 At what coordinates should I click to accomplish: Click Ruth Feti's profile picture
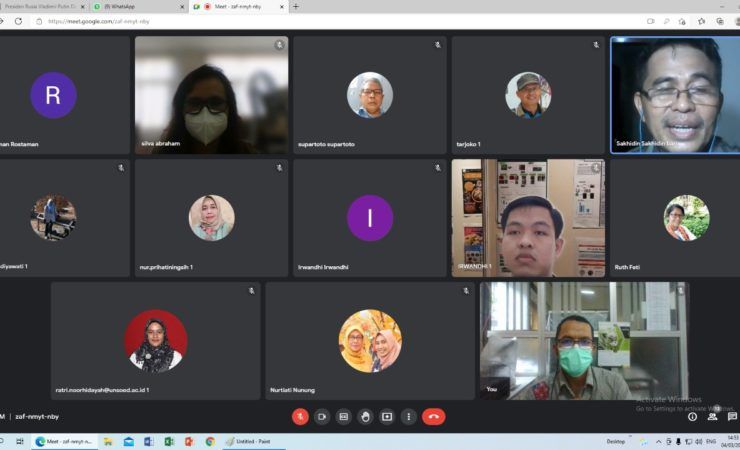click(x=686, y=218)
